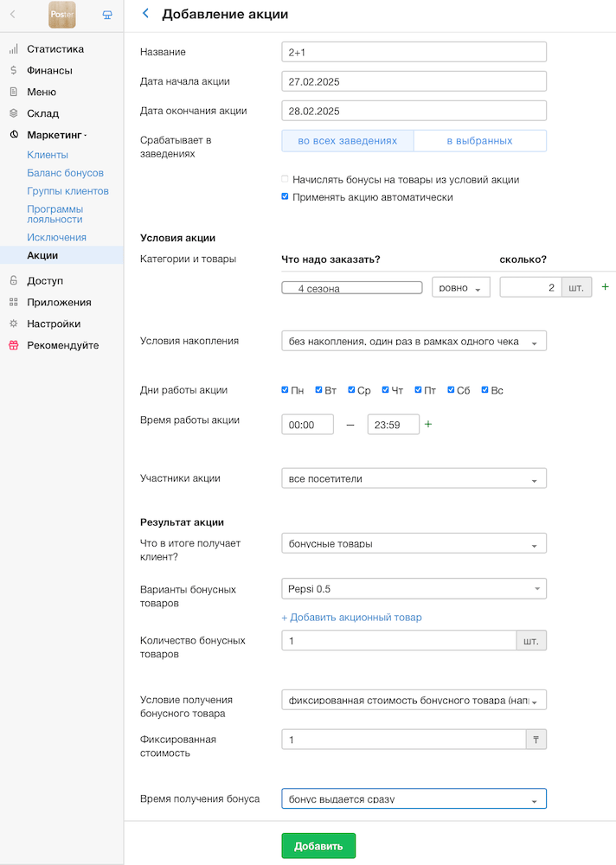Open the Условия накопления dropdown
The height and width of the screenshot is (865, 616).
pyautogui.click(x=414, y=342)
